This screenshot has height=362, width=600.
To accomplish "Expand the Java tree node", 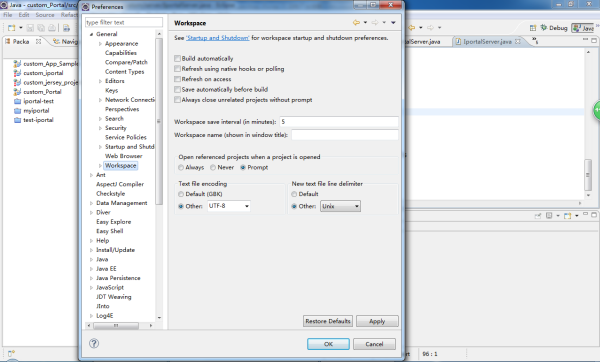I will 91,259.
